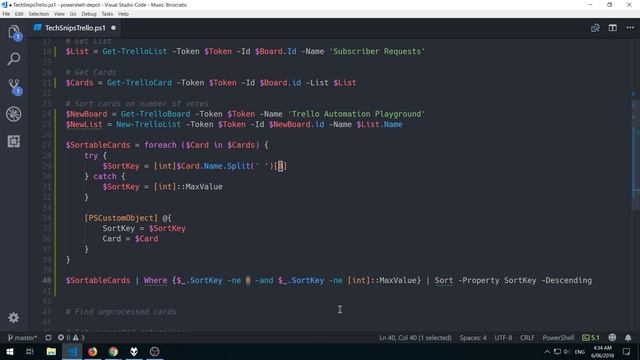The width and height of the screenshot is (640, 360).
Task: Change indentation via Spaces: 4
Action: coord(473,338)
